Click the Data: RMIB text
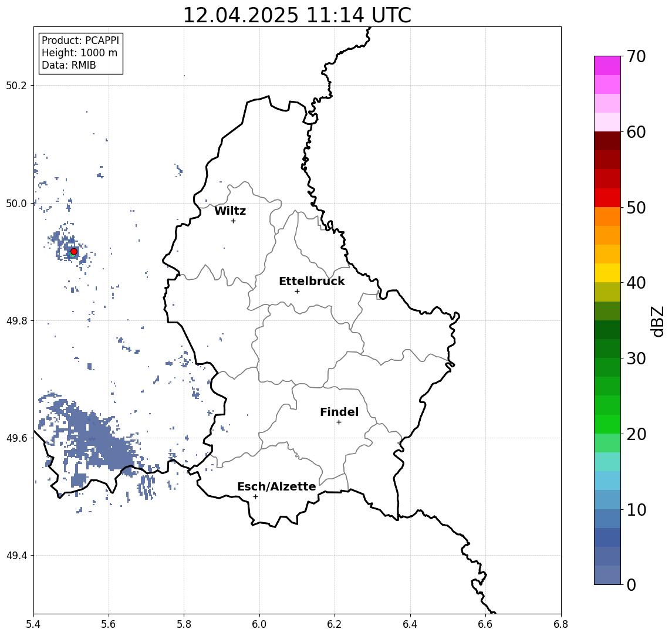The width and height of the screenshot is (672, 636). [69, 65]
